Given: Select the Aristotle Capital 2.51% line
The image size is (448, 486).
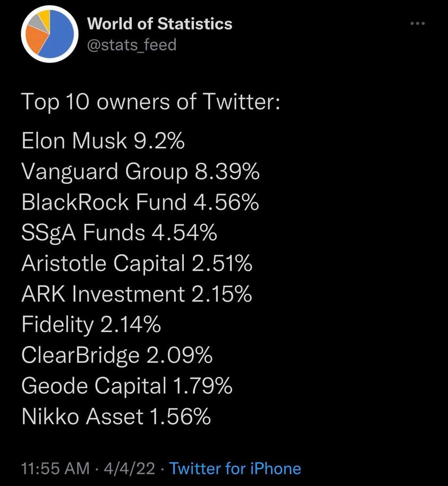Looking at the screenshot, I should (x=137, y=263).
